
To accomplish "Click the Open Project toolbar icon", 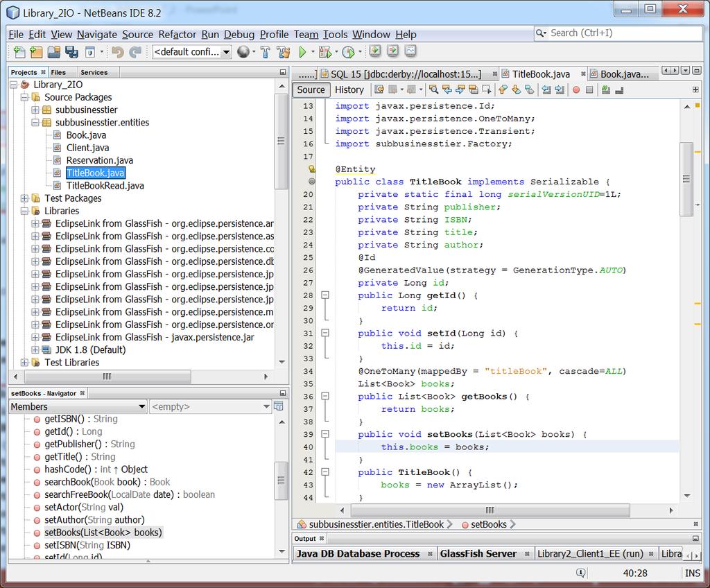I will (x=54, y=52).
